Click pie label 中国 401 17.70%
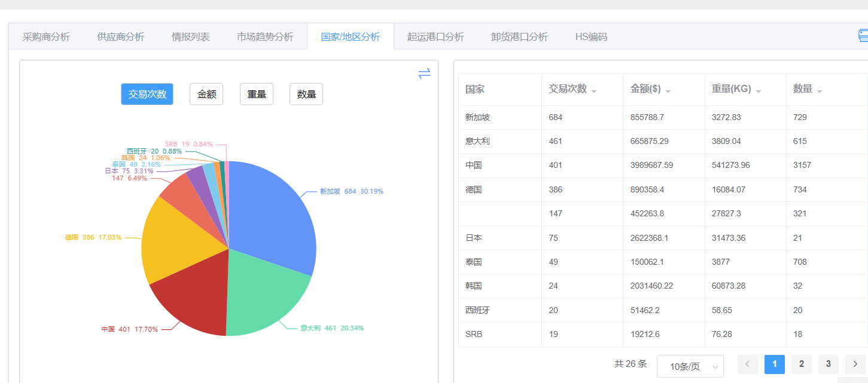 coord(130,329)
